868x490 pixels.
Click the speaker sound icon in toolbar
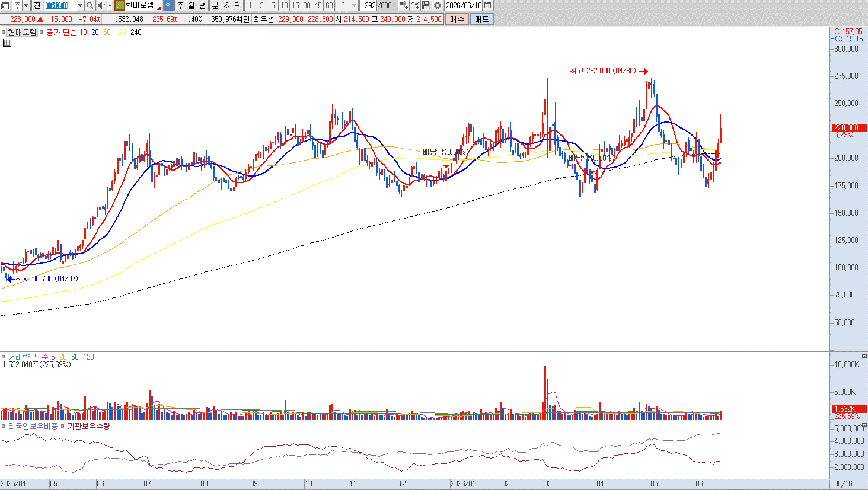101,5
